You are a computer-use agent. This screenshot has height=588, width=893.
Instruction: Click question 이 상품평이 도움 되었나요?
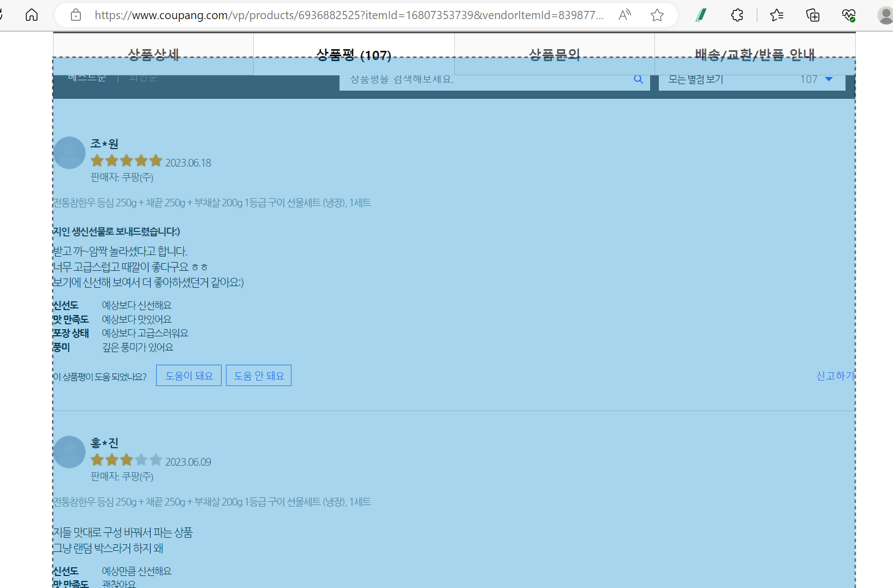[x=100, y=377]
